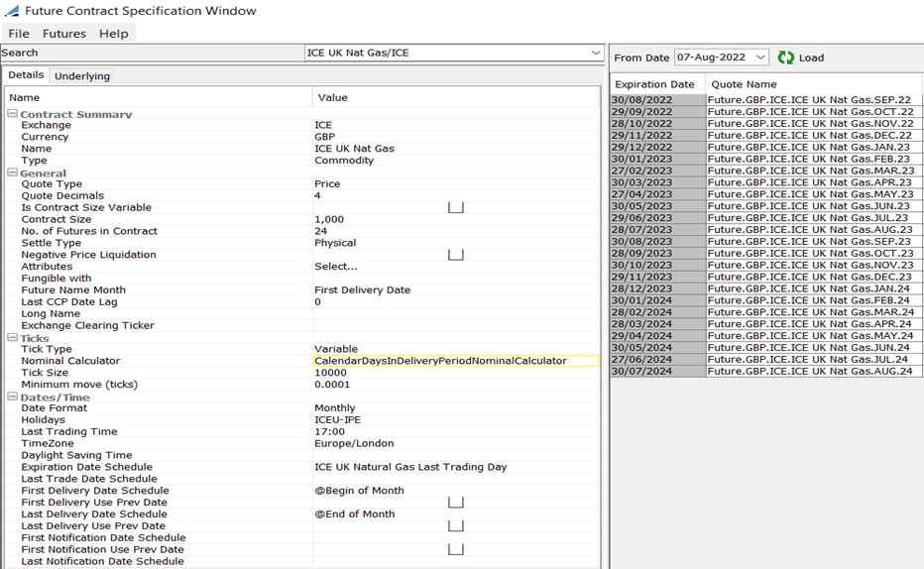Click the Name value ICE UK Nat Gas
This screenshot has width=924, height=569.
click(354, 149)
